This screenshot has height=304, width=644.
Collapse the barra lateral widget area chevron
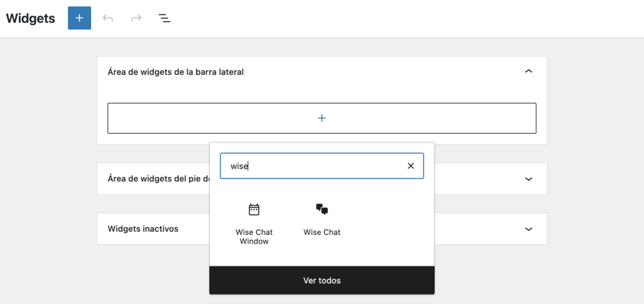coord(528,72)
